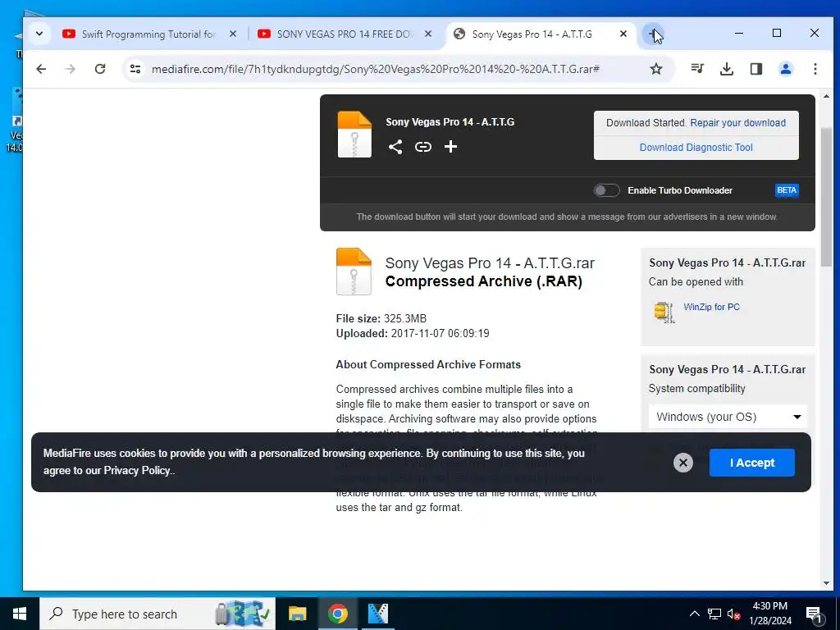This screenshot has height=630, width=840.
Task: Expand the Windows (your OS) dropdown
Action: pos(728,417)
